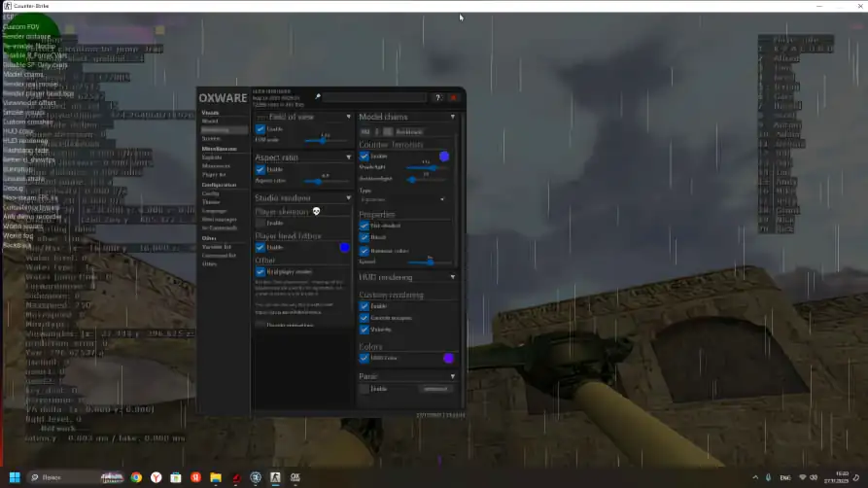Click the network icon in system tray
This screenshot has height=488, width=868.
tap(803, 477)
